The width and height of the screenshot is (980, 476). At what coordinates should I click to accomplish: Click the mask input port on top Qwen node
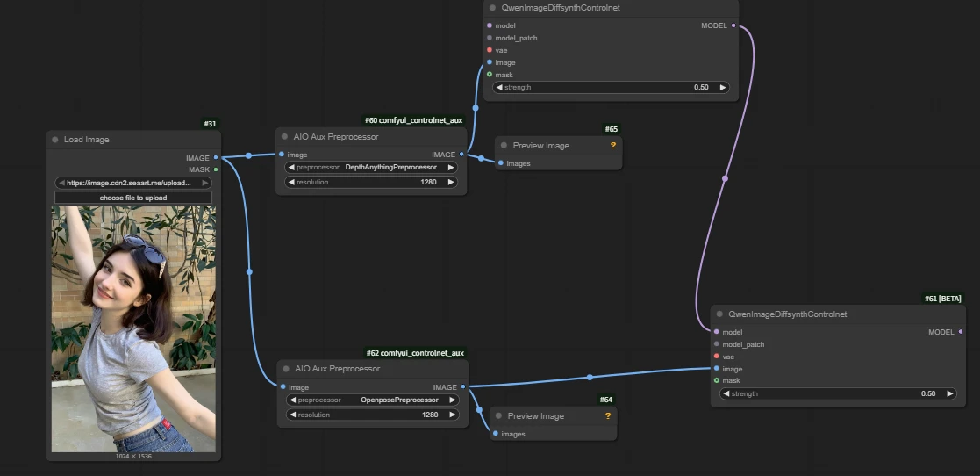[490, 75]
